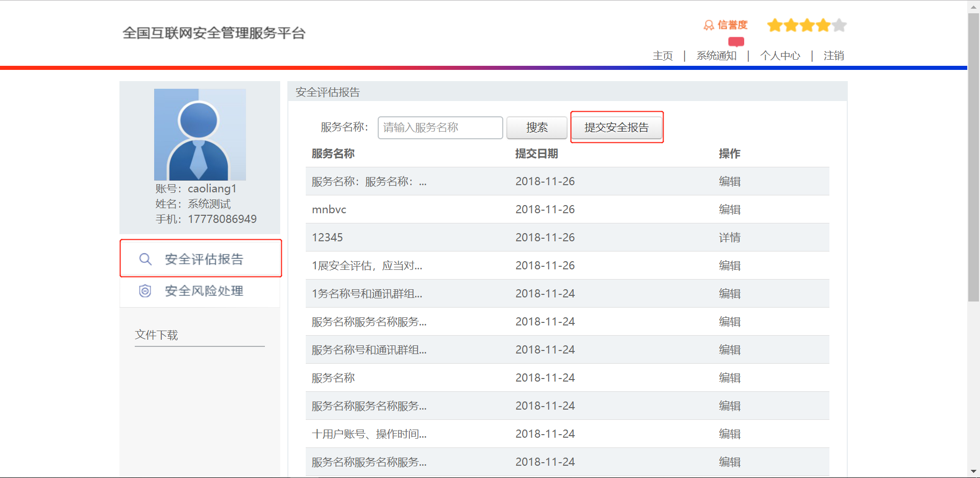
Task: Click the 提交安全报告 button
Action: pyautogui.click(x=617, y=128)
